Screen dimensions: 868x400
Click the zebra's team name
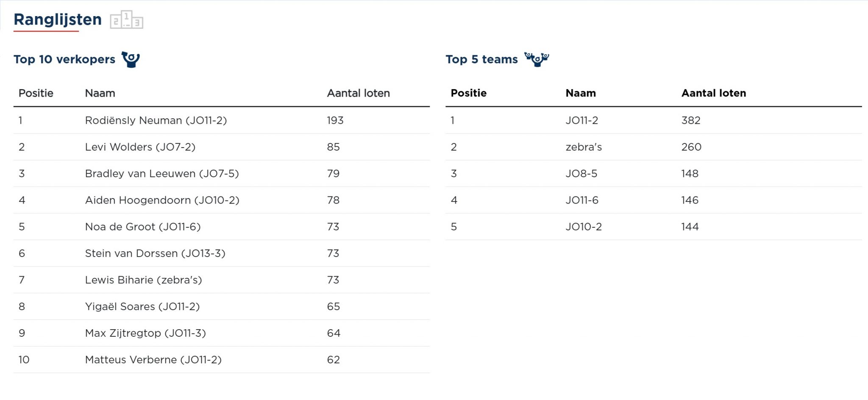point(584,147)
